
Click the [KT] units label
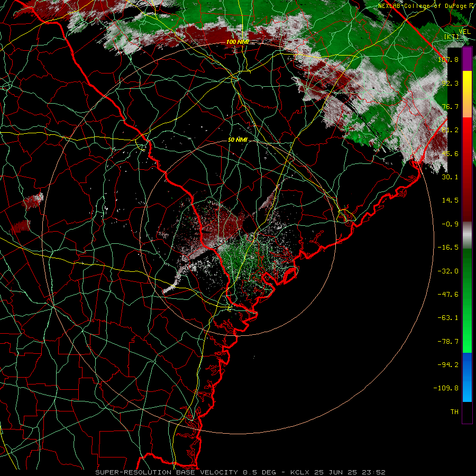pyautogui.click(x=452, y=38)
